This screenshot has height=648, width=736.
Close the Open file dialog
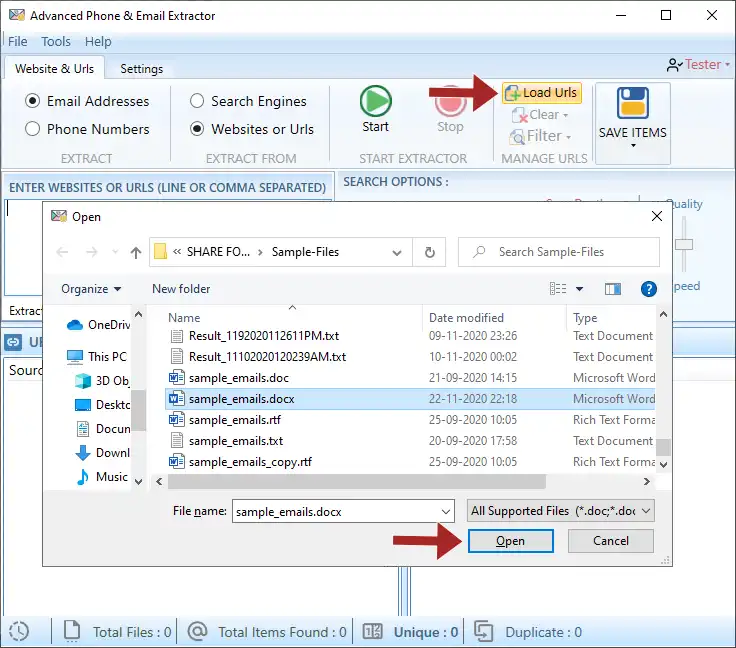point(657,216)
